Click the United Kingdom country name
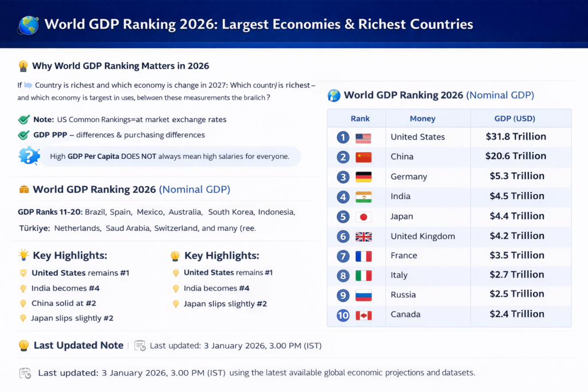Viewport: 588px width, 392px height. 423,236
